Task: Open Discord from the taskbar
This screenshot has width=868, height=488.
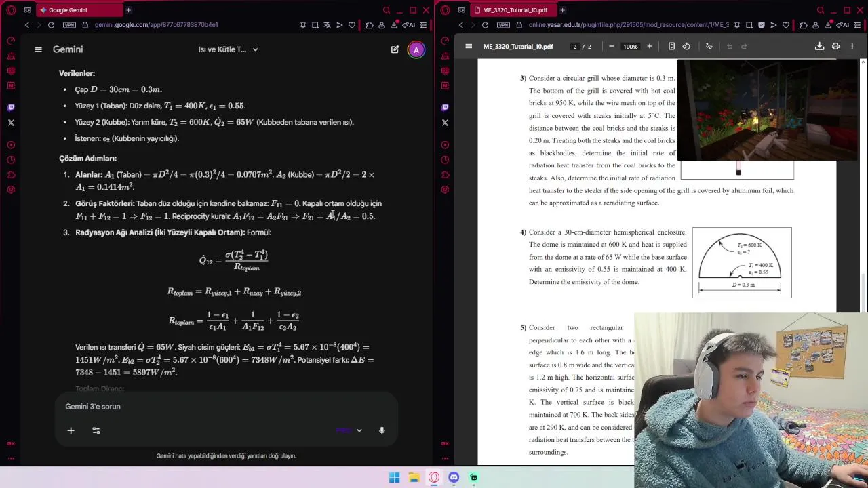Action: [x=454, y=477]
